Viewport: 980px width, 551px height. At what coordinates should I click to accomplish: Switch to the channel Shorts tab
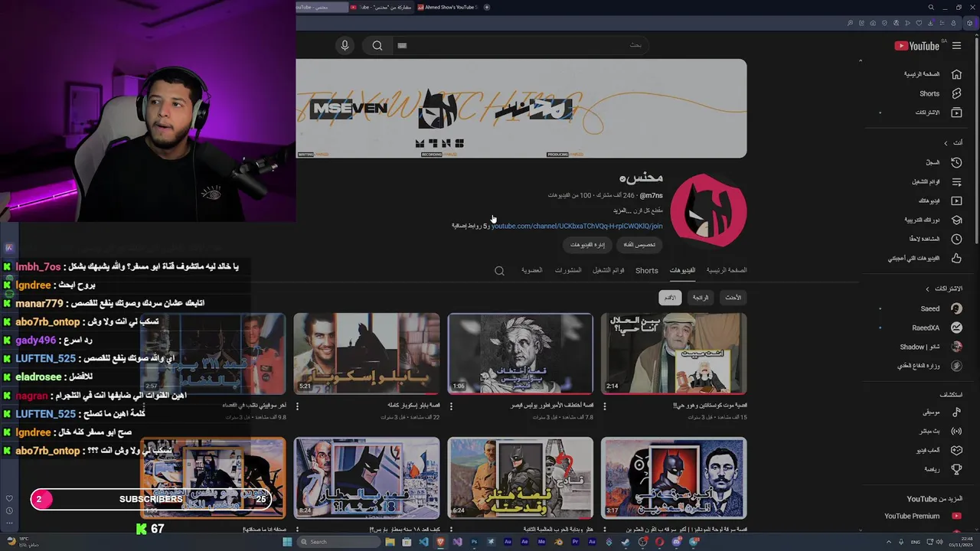click(x=647, y=270)
